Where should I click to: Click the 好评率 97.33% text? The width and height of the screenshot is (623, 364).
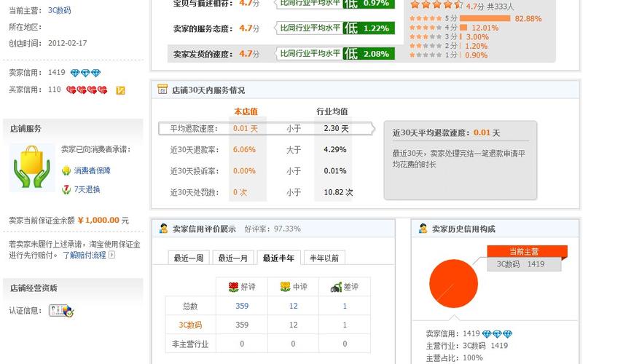(x=273, y=229)
